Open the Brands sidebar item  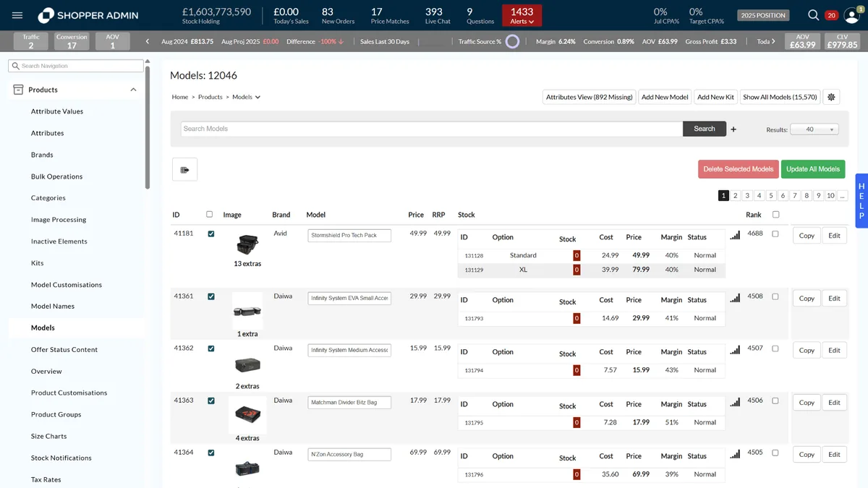[42, 155]
